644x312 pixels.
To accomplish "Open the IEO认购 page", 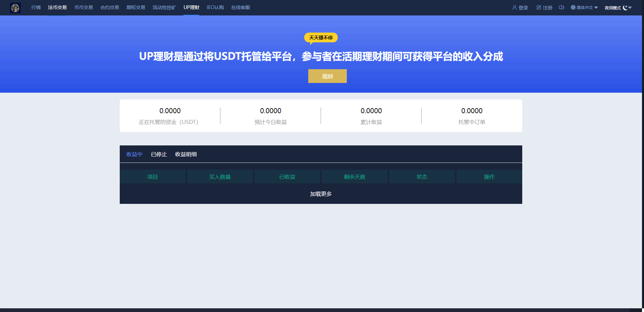I will click(215, 7).
